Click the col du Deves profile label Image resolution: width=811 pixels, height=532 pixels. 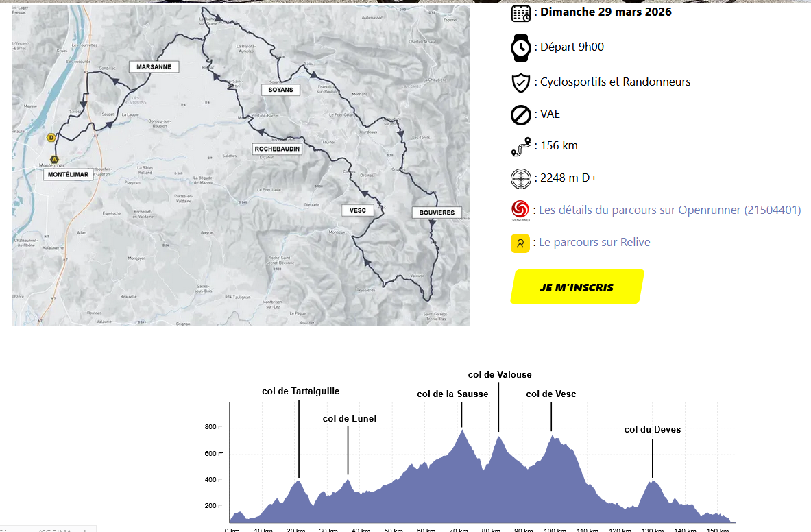[x=653, y=430]
